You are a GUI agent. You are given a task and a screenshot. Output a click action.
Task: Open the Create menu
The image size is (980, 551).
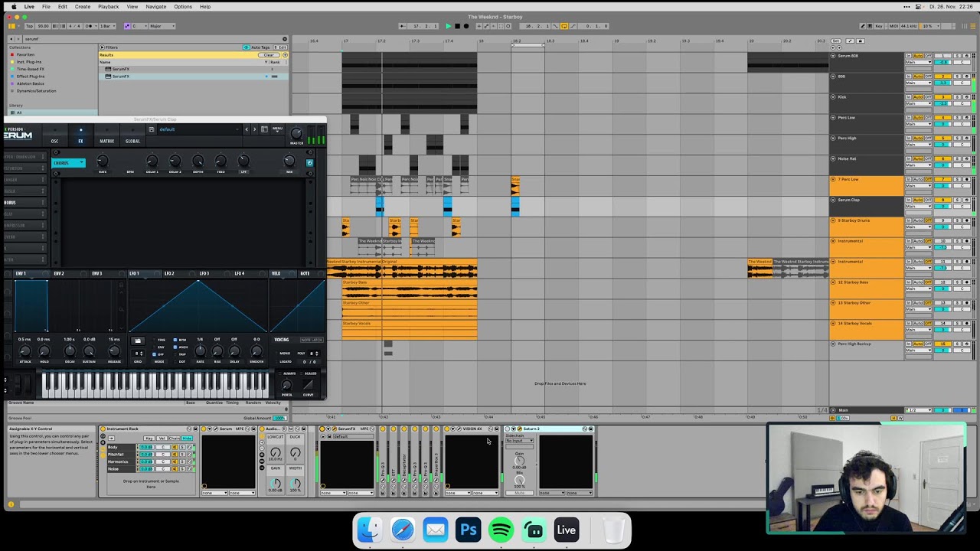[x=82, y=6]
